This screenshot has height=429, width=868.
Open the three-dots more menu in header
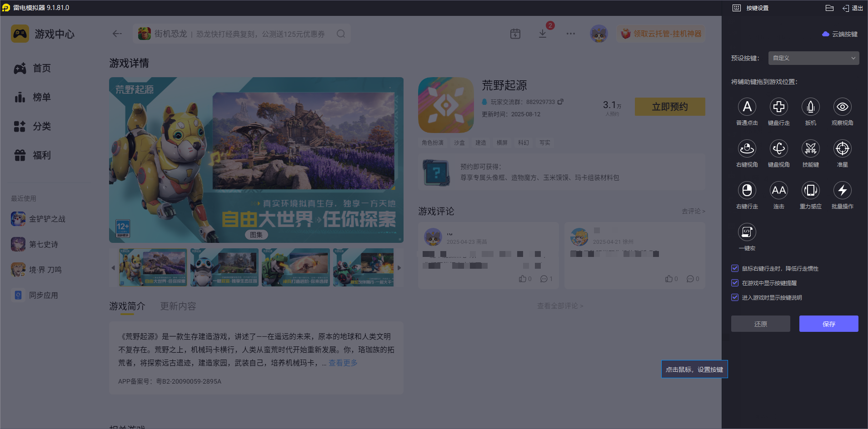click(x=570, y=34)
